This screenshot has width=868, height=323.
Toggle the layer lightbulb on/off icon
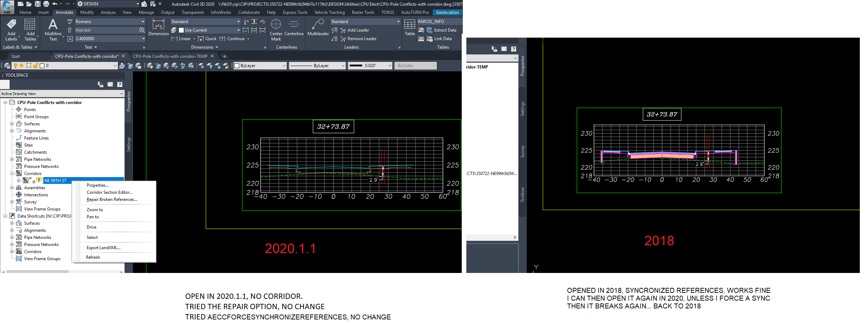(16, 65)
